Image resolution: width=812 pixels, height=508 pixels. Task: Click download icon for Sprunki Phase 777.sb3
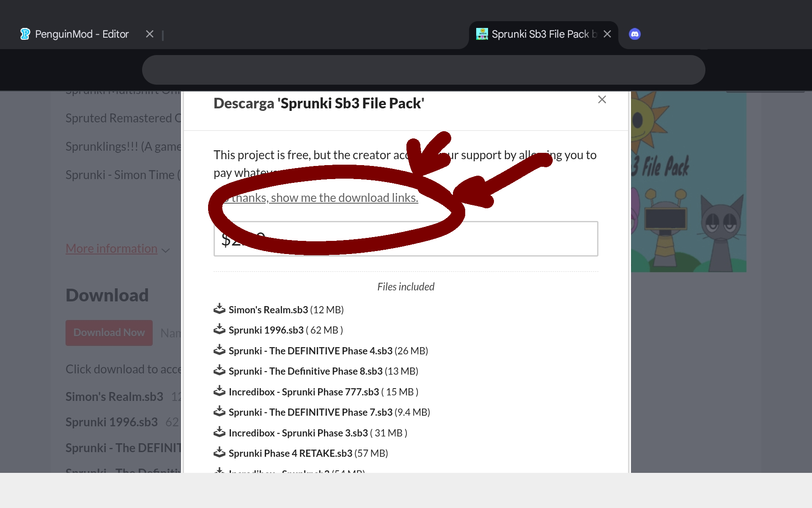(x=219, y=391)
